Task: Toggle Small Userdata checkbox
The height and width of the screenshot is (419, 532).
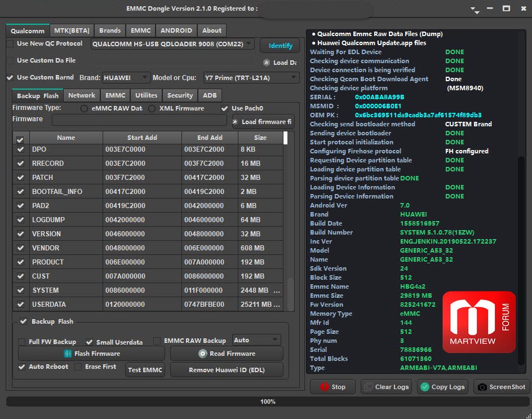Action: pyautogui.click(x=89, y=342)
